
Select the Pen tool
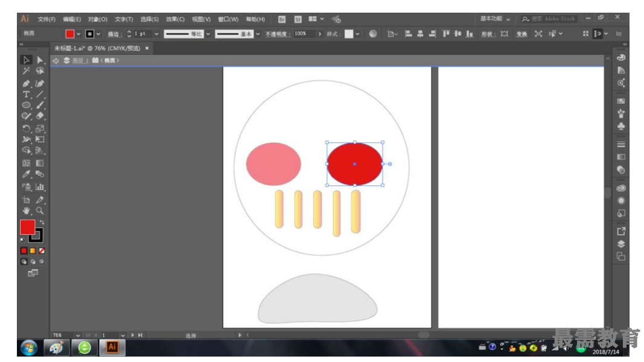(x=26, y=83)
